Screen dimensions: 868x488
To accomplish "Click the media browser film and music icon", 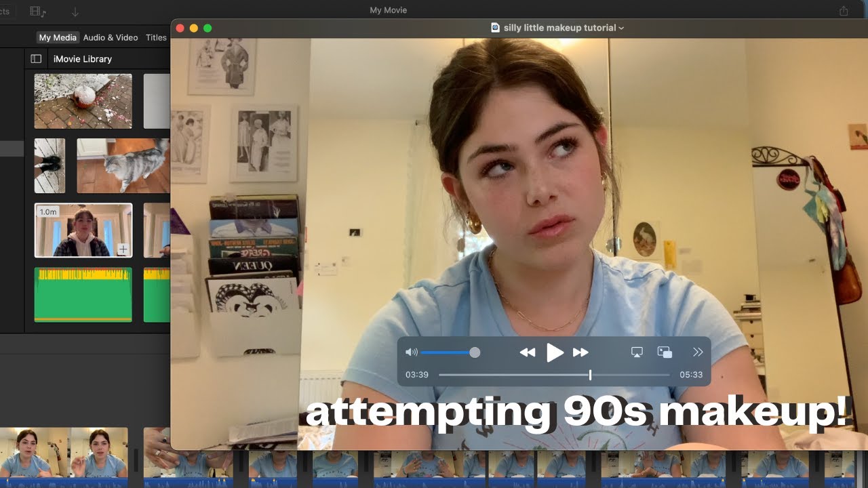I will 38,12.
